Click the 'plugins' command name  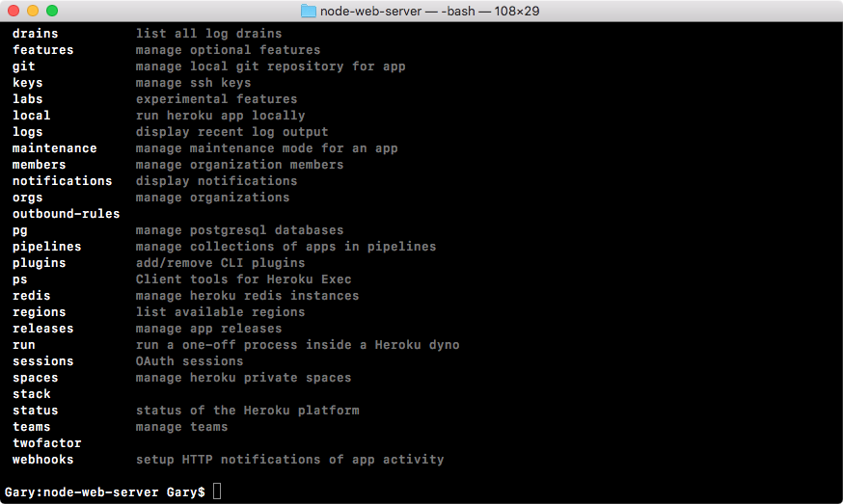click(39, 263)
